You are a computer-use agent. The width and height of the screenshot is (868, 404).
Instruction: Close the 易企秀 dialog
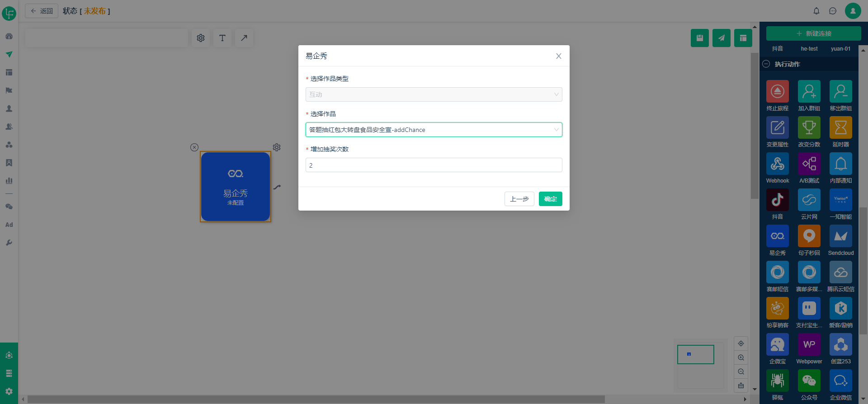click(559, 56)
